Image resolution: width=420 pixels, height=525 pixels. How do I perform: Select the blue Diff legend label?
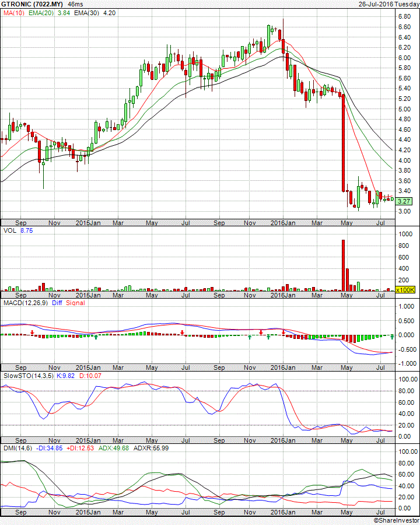57,303
